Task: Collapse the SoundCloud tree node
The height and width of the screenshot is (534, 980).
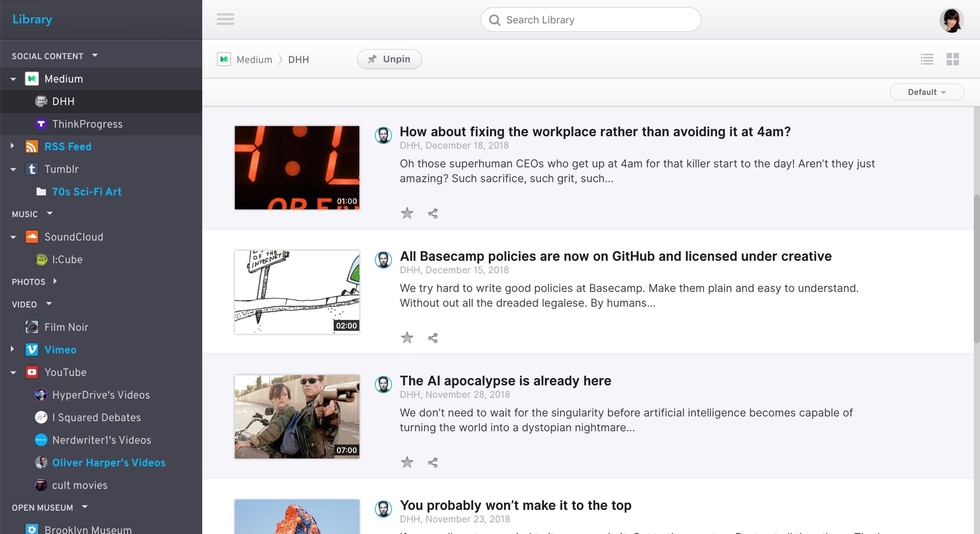Action: pos(13,237)
